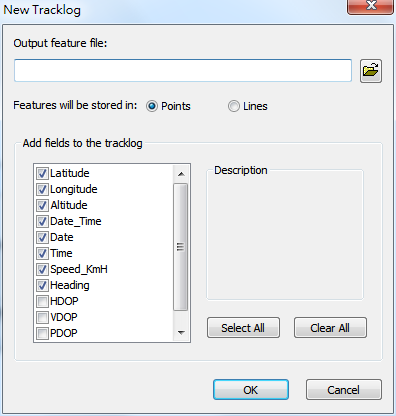
Task: Click the field list scroll up arrow
Action: click(181, 174)
